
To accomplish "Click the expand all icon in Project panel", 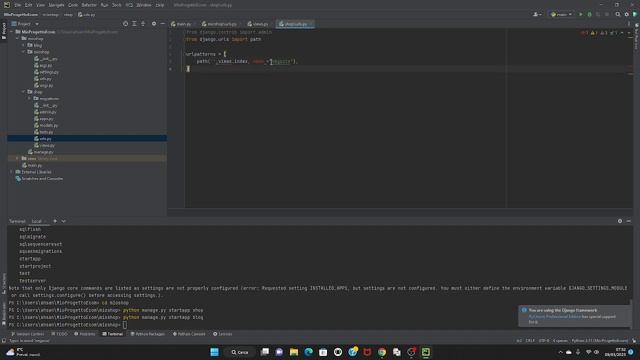I will point(134,24).
